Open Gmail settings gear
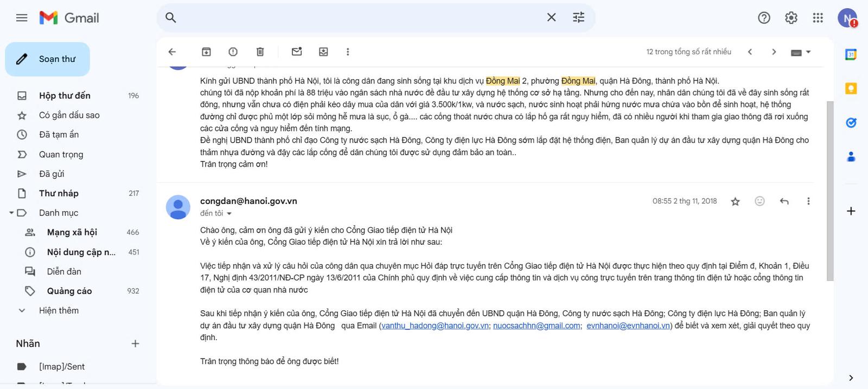The width and height of the screenshot is (868, 389). click(791, 18)
